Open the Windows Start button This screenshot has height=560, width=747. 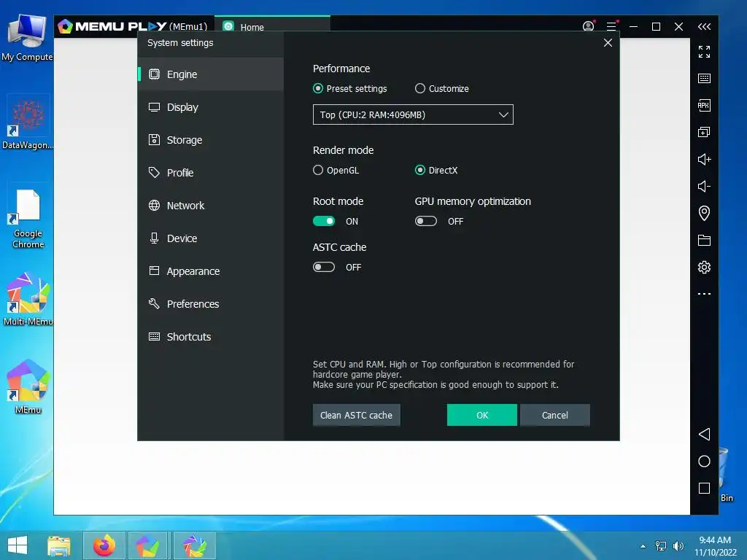[x=18, y=545]
